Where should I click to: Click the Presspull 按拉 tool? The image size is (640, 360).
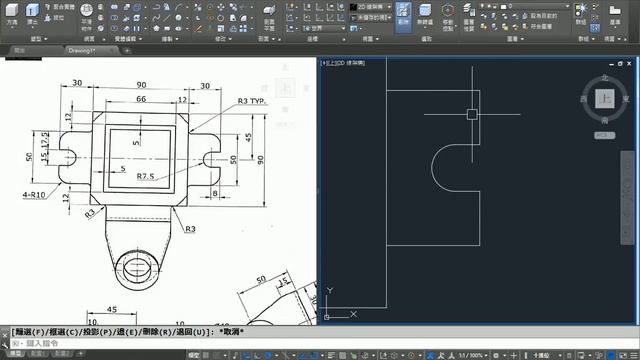[x=54, y=18]
